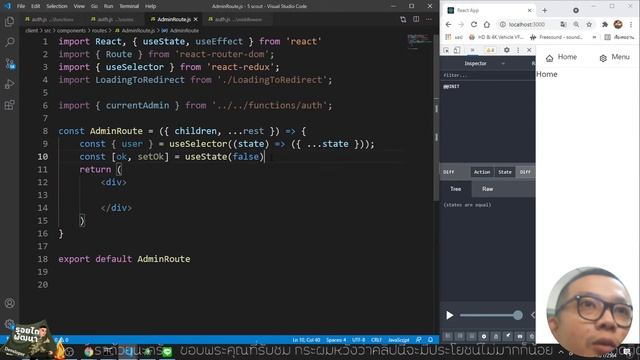Show more bookmarks chevron
The image size is (640, 360).
point(594,37)
